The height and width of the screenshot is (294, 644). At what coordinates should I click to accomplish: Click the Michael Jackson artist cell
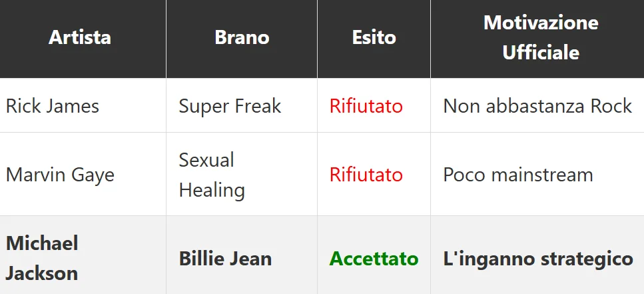coord(42,257)
